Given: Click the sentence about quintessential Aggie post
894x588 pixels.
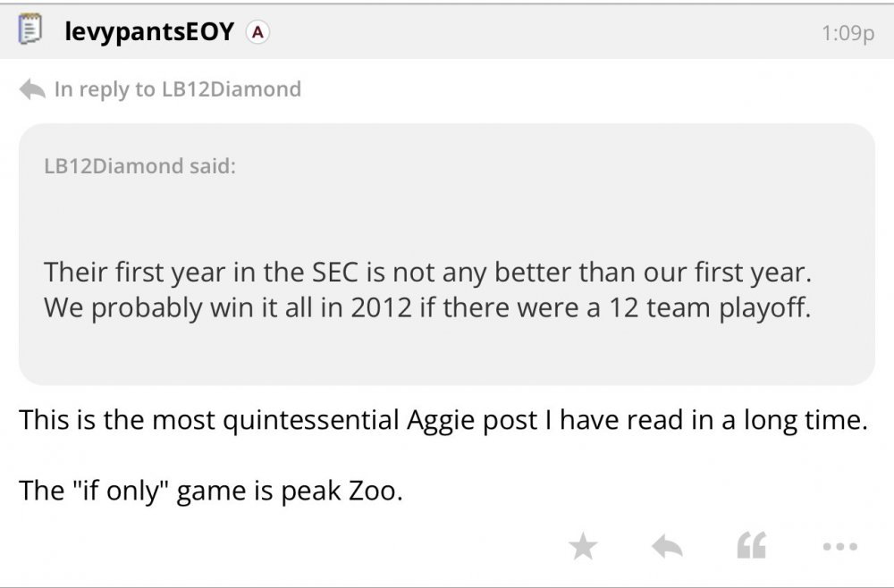Looking at the screenshot, I should (443, 420).
